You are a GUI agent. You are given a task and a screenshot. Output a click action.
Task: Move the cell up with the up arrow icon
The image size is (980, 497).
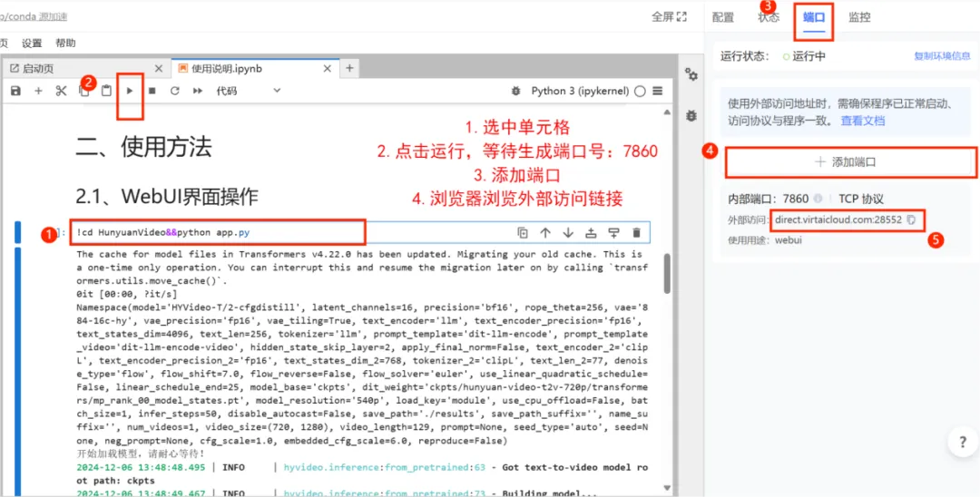(x=545, y=233)
